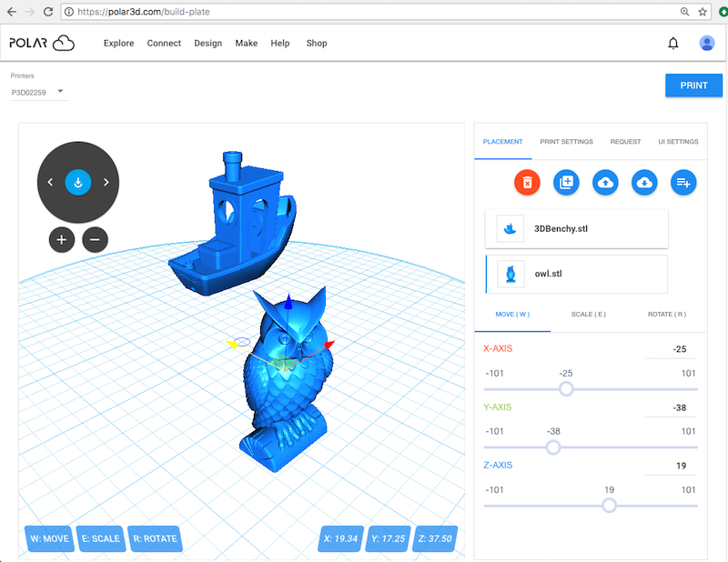
Task: Click the Z-AXIS slider handle
Action: (609, 506)
